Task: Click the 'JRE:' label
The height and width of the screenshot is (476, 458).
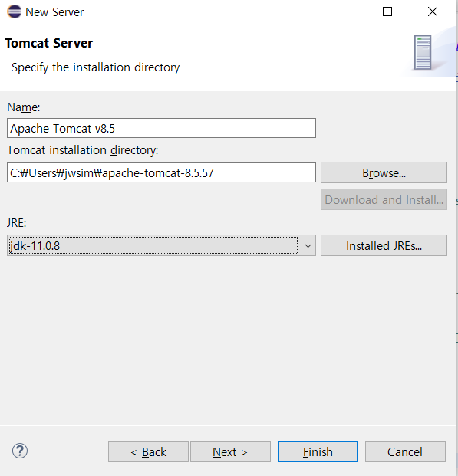Action: coord(17,223)
